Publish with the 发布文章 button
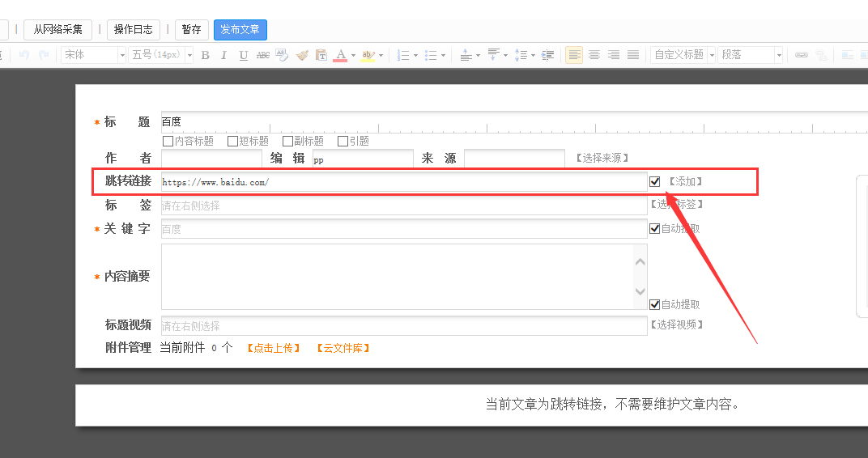 (x=240, y=29)
